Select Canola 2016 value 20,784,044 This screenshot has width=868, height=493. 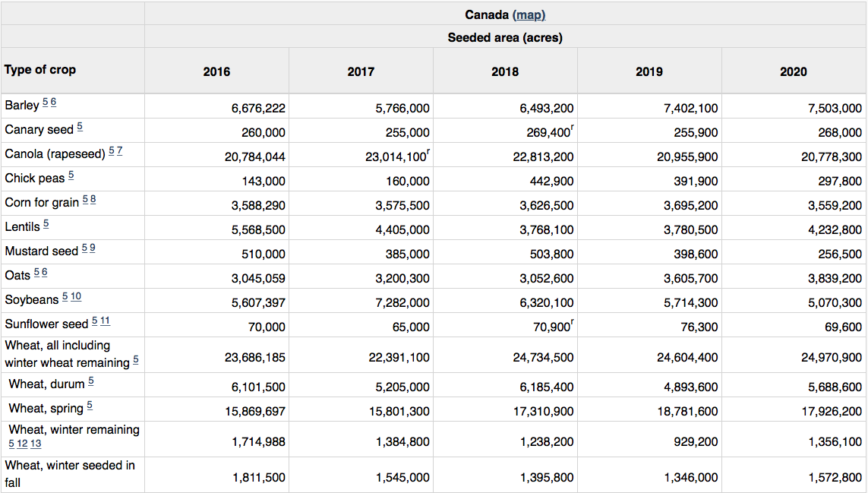tap(254, 156)
